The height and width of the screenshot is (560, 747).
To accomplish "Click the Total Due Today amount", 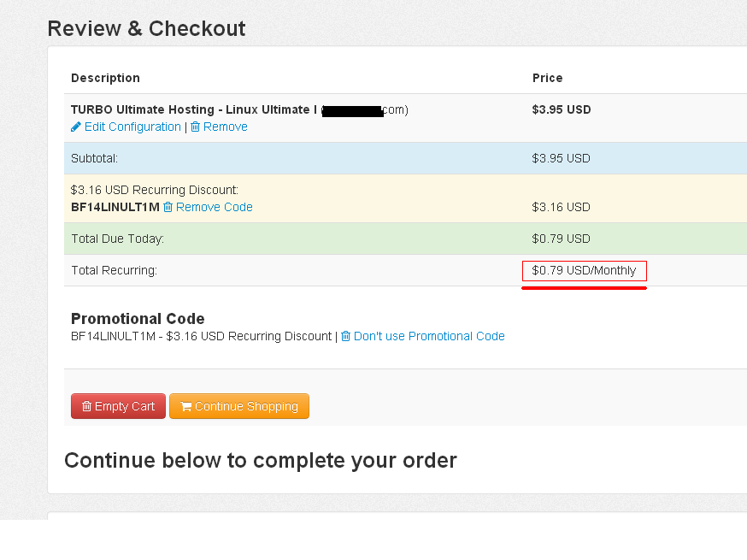I will click(x=562, y=239).
